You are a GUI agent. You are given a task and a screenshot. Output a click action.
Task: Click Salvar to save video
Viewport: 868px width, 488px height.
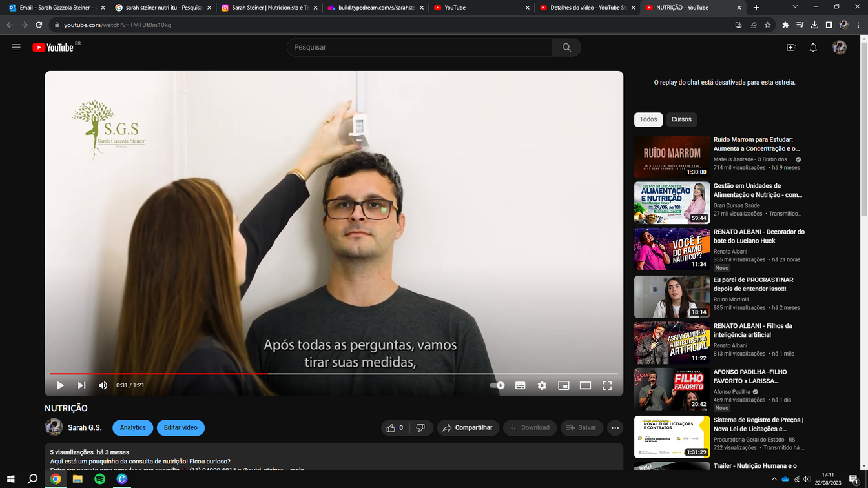coord(581,427)
